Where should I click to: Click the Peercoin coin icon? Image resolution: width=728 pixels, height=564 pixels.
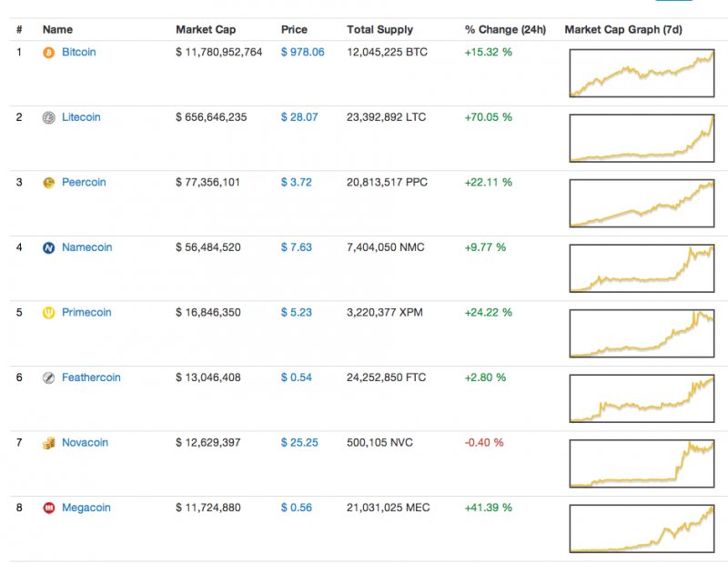49,183
